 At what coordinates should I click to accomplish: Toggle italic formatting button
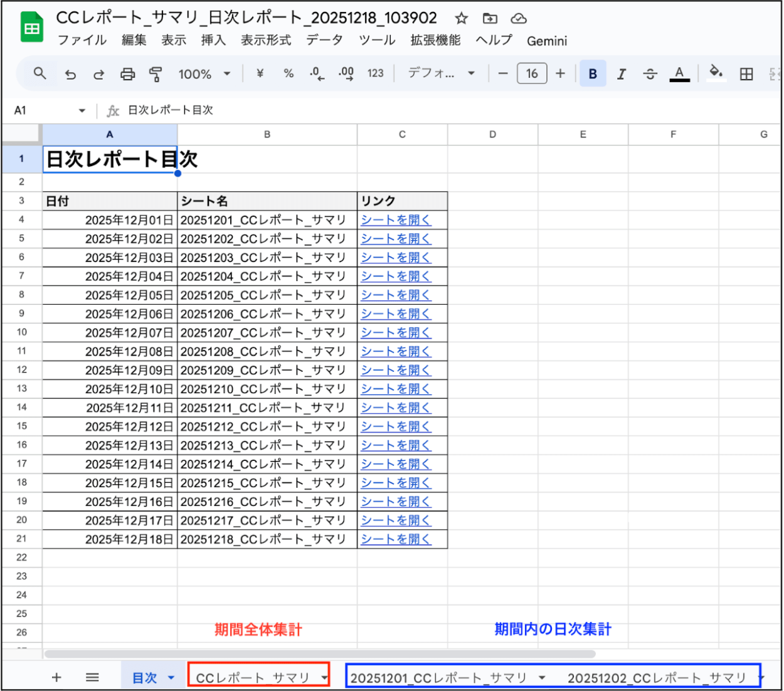(621, 74)
